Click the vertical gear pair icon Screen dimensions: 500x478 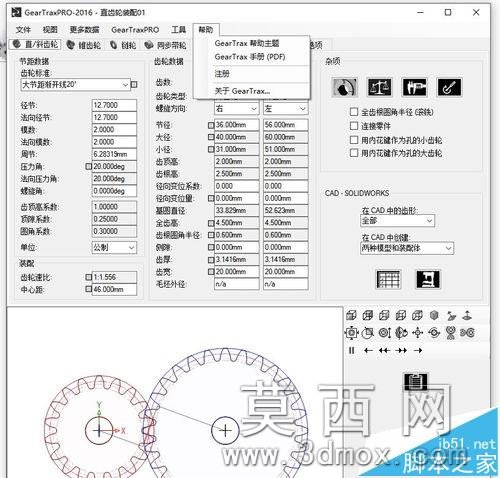[x=451, y=333]
